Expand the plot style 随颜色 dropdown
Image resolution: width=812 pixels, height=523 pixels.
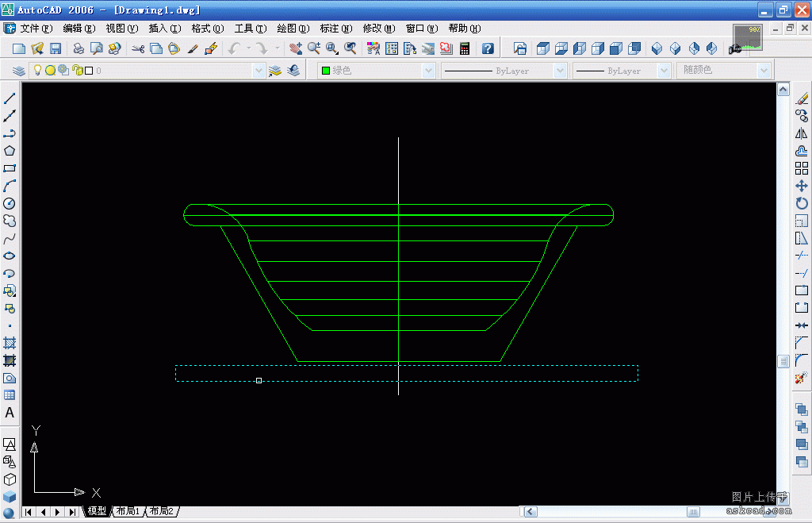click(764, 71)
